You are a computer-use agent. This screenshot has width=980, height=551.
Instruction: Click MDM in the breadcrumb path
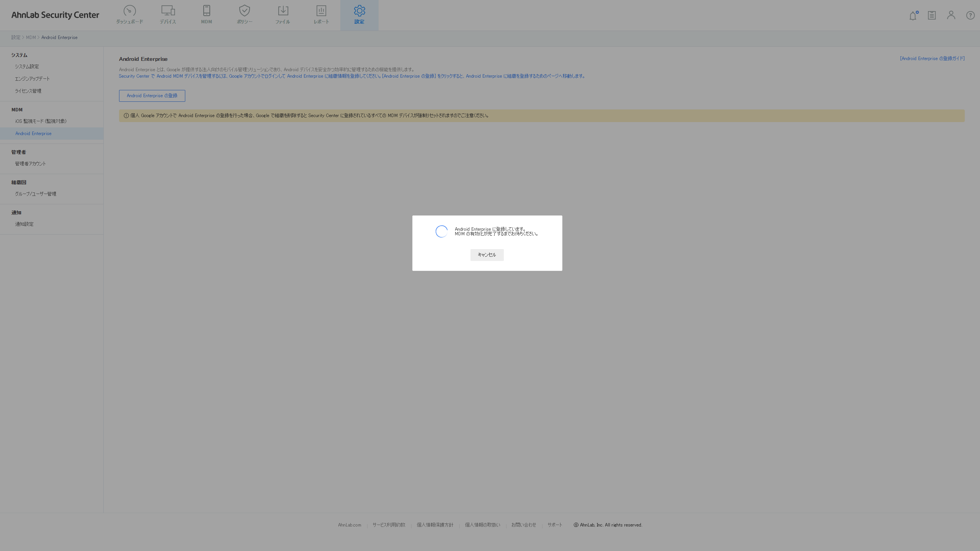point(31,37)
